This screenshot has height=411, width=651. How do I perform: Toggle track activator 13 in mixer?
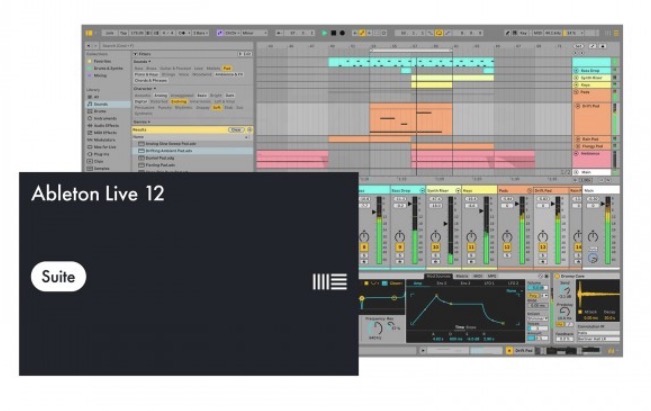pyautogui.click(x=543, y=247)
